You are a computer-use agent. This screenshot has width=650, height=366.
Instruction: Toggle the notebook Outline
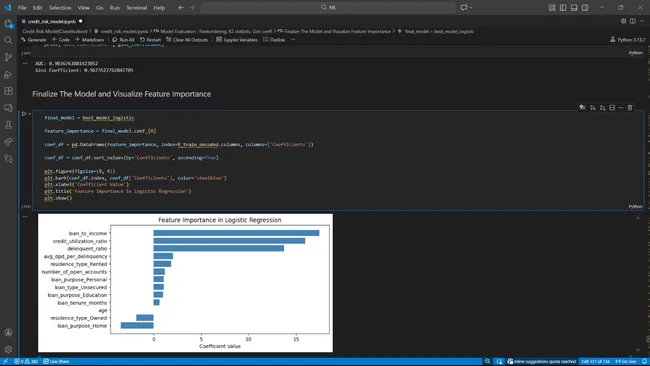274,40
